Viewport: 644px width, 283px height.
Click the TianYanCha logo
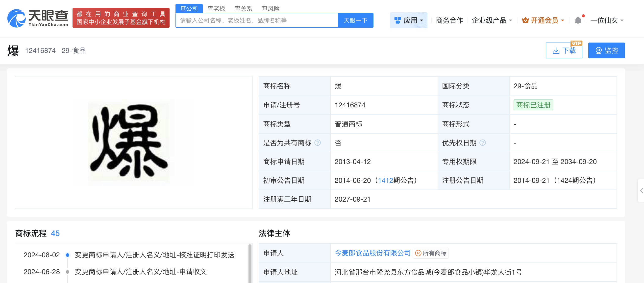(x=38, y=18)
